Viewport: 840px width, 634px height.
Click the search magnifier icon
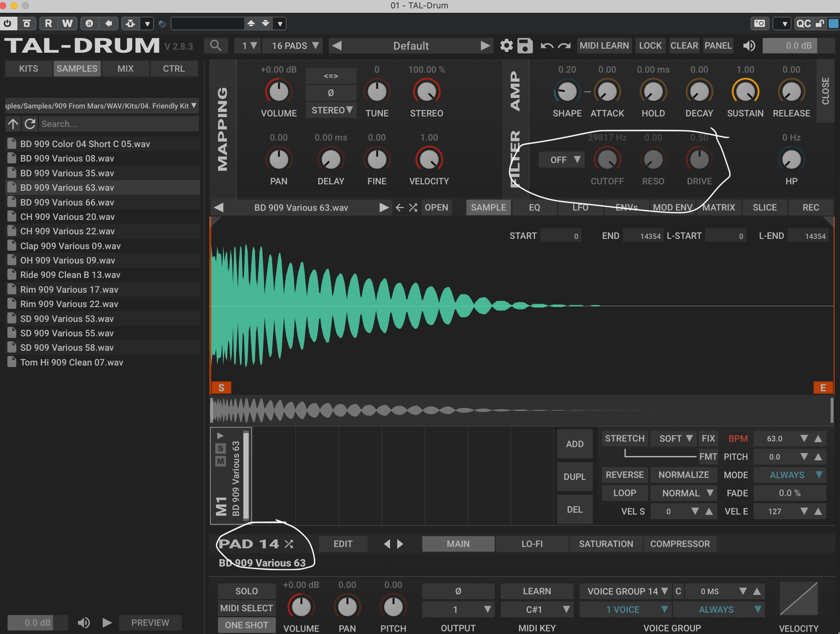click(x=216, y=46)
